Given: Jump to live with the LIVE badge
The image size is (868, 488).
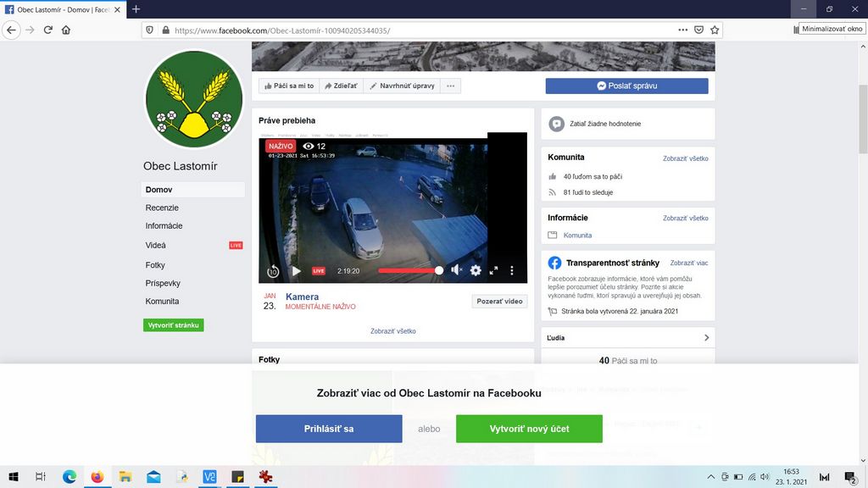Looking at the screenshot, I should click(x=319, y=271).
